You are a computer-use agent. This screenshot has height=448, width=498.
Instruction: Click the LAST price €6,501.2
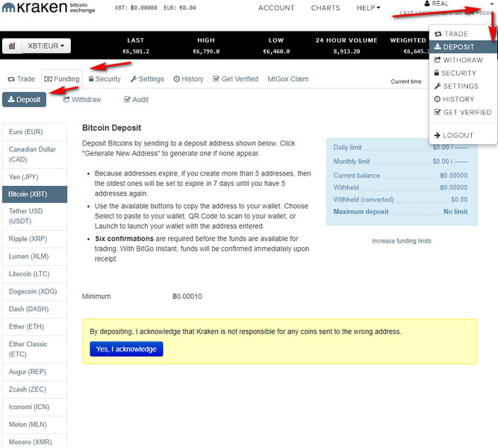[136, 52]
